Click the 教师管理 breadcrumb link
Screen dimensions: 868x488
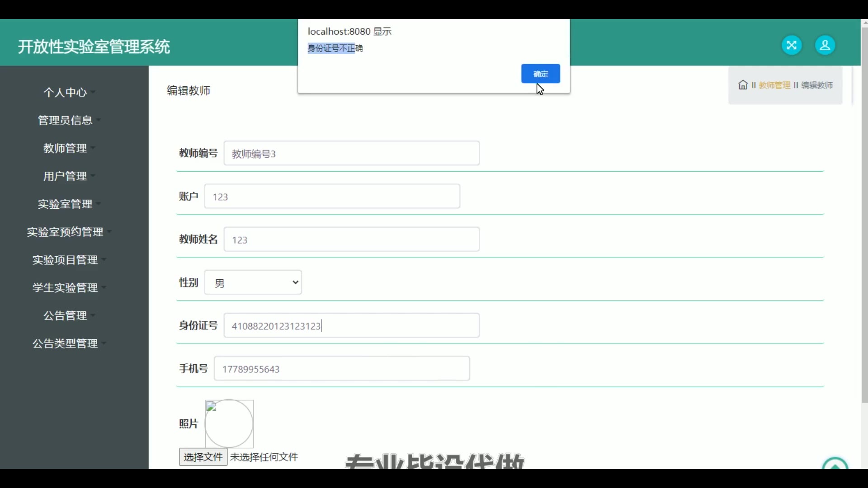(774, 85)
